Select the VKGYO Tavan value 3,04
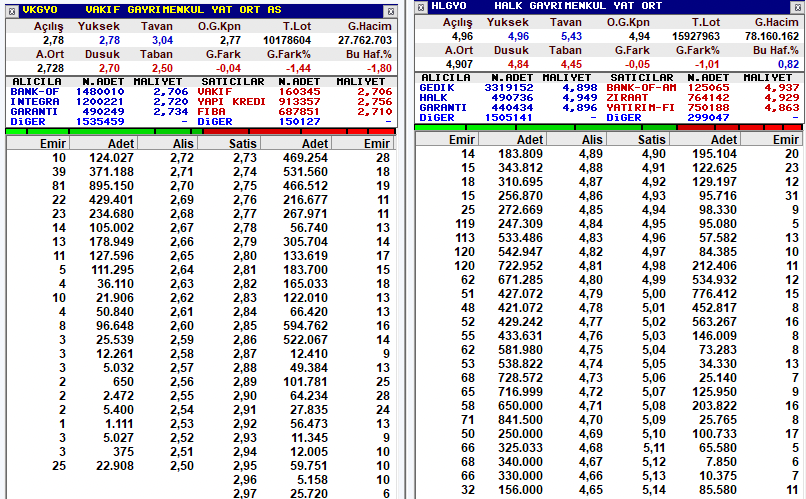The width and height of the screenshot is (806, 499). click(x=162, y=41)
